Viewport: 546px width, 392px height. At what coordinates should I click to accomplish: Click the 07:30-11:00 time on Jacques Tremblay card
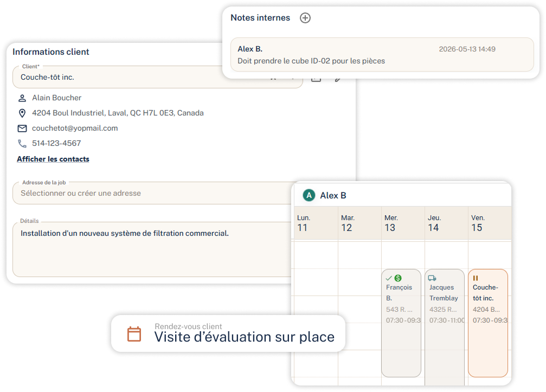coord(447,320)
